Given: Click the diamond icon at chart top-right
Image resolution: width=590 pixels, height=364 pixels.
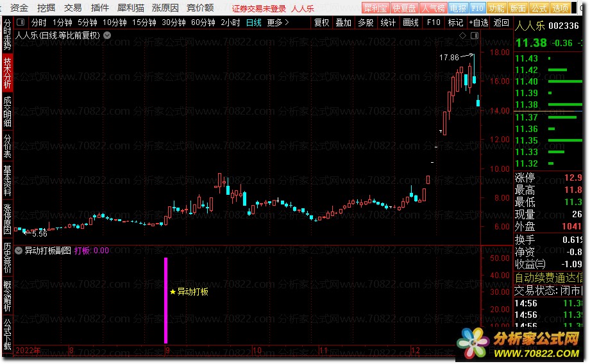Looking at the screenshot, I should click(463, 35).
